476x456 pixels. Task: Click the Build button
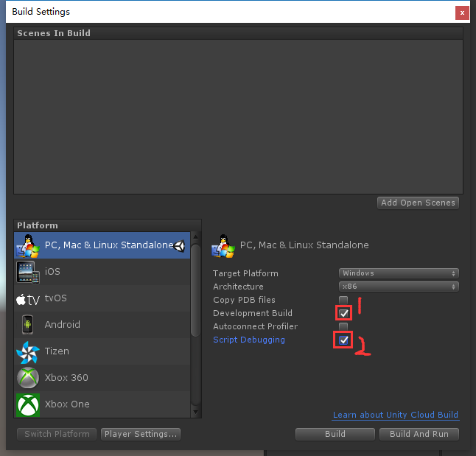[335, 434]
